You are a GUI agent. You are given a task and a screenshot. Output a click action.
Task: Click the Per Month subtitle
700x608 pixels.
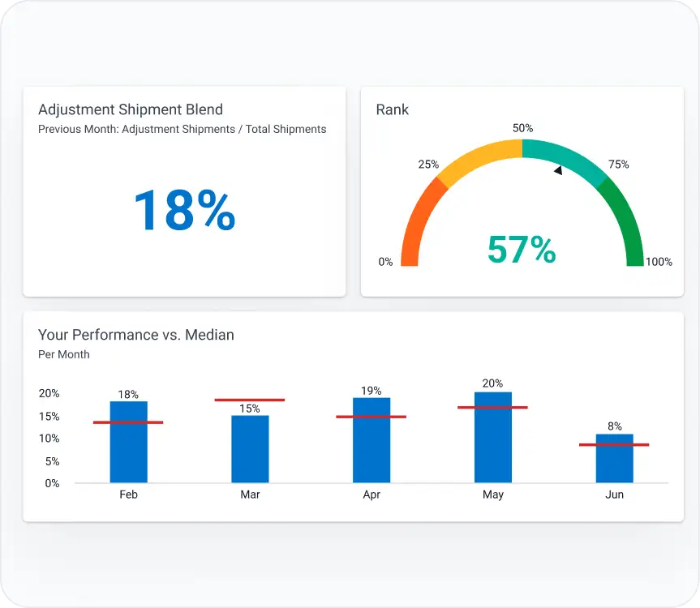pyautogui.click(x=64, y=354)
